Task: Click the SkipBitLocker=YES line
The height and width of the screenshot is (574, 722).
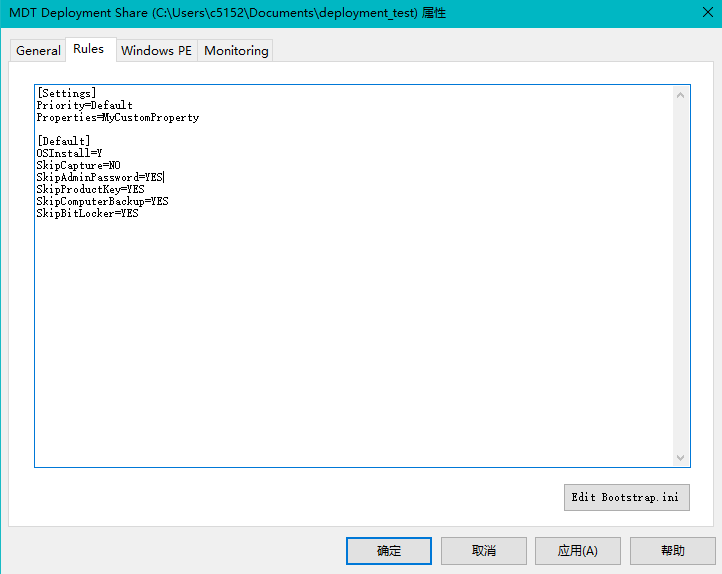Action: 87,213
